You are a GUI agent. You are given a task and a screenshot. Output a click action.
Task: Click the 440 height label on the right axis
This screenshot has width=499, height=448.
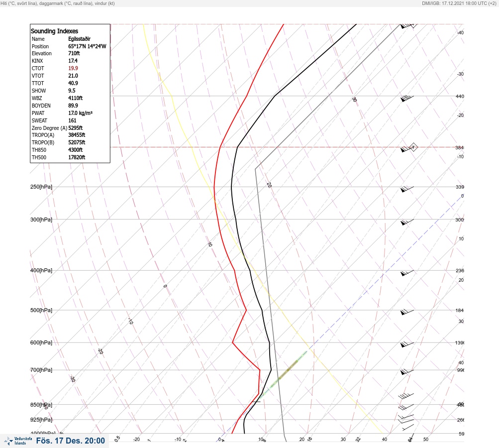point(460,96)
